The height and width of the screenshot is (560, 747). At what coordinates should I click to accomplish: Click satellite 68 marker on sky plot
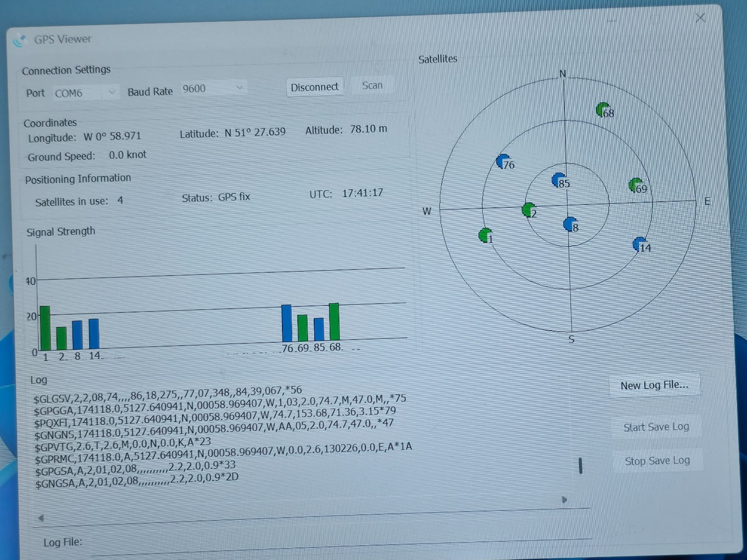[603, 110]
